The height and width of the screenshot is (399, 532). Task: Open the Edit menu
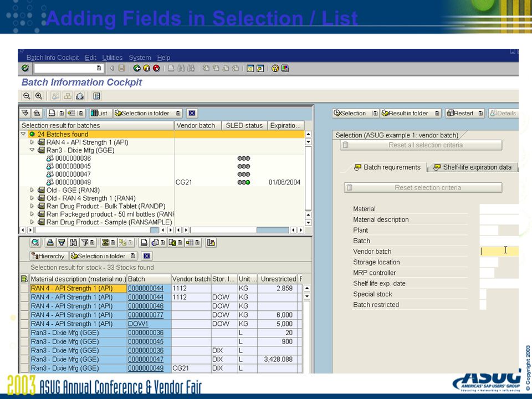[90, 58]
